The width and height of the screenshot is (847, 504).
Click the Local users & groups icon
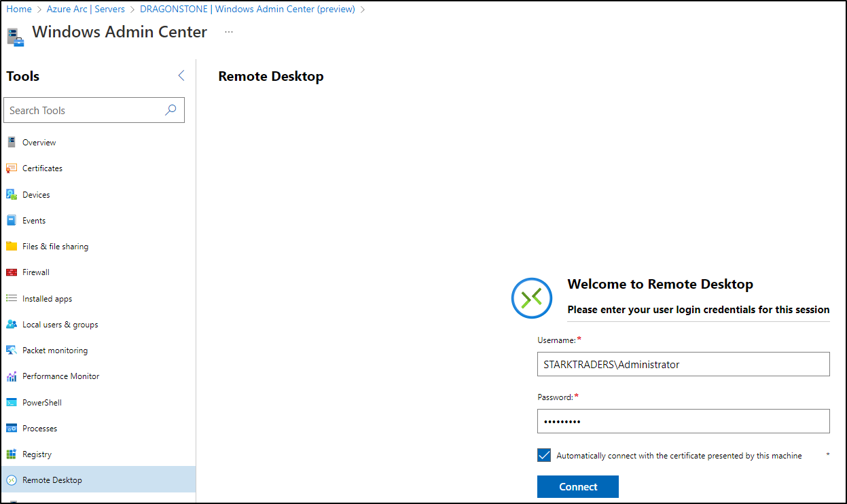tap(11, 325)
